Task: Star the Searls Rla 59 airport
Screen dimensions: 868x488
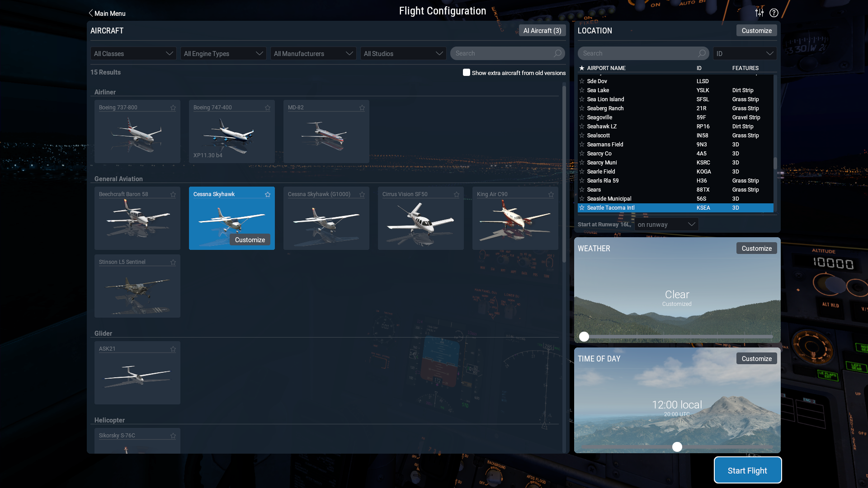Action: [582, 181]
